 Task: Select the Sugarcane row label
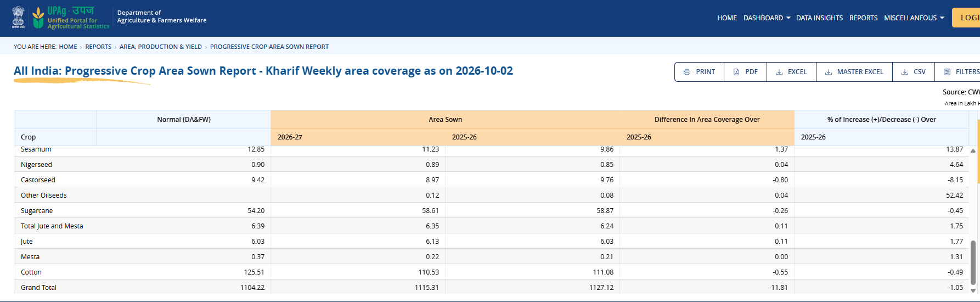(37, 211)
